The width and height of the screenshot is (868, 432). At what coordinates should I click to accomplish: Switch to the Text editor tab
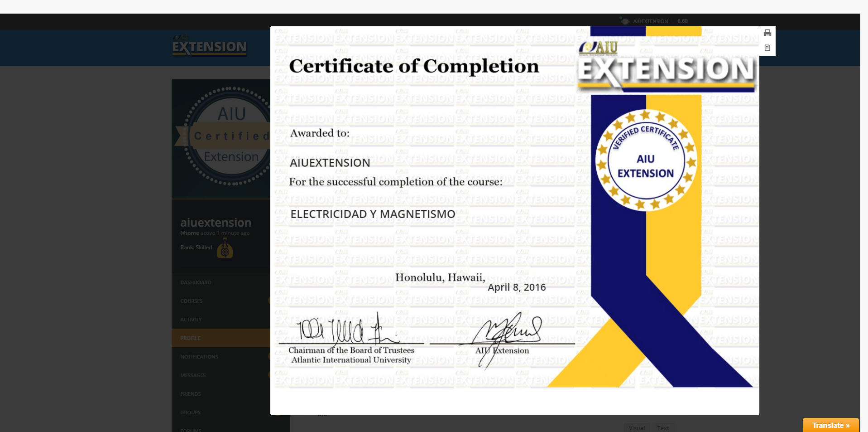click(x=663, y=428)
